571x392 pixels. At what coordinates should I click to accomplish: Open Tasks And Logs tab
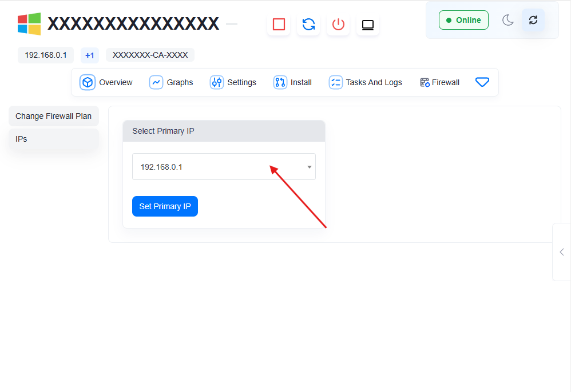point(366,82)
